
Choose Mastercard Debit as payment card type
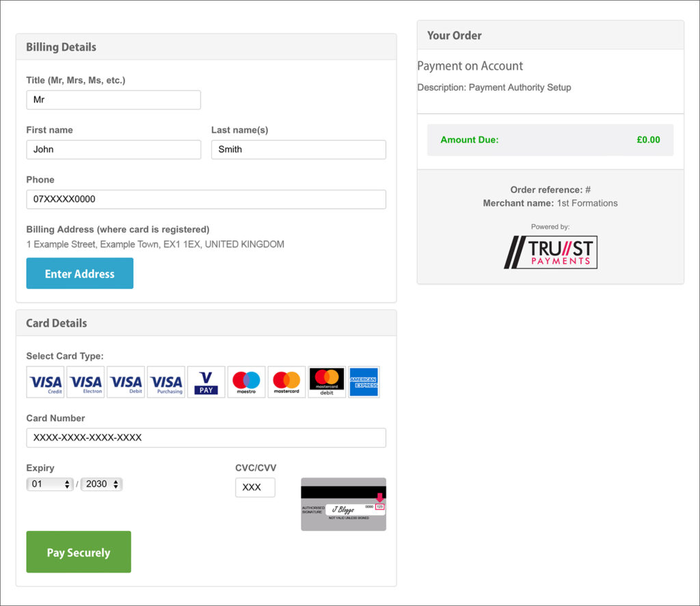[326, 382]
